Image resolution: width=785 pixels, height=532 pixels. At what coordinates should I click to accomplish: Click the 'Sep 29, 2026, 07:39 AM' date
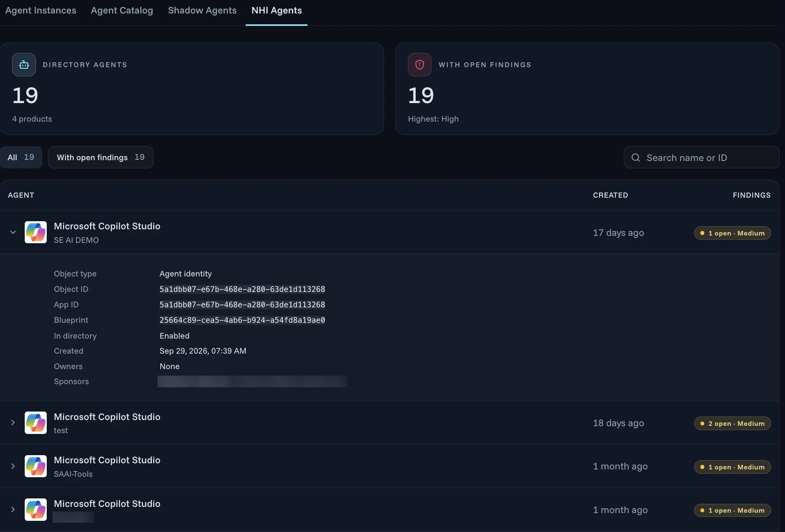(x=203, y=351)
